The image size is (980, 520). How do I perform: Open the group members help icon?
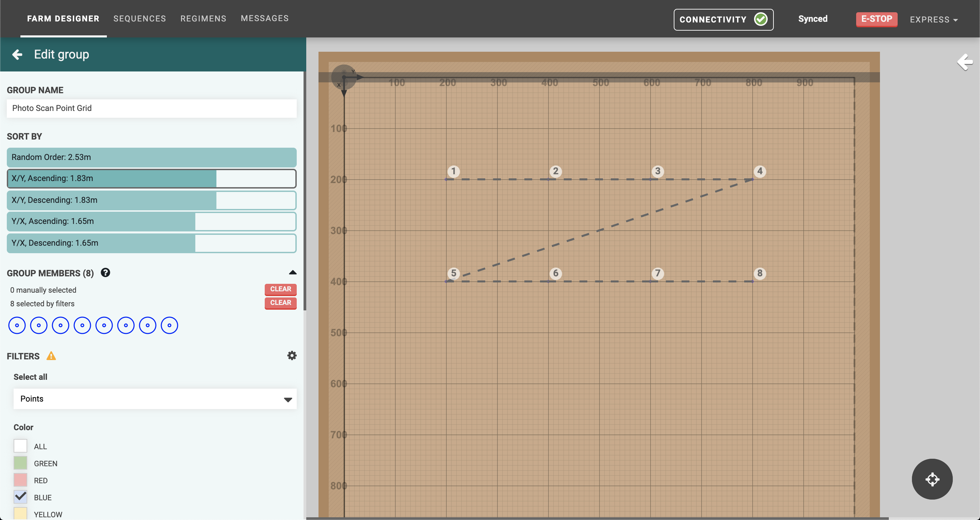coord(105,272)
